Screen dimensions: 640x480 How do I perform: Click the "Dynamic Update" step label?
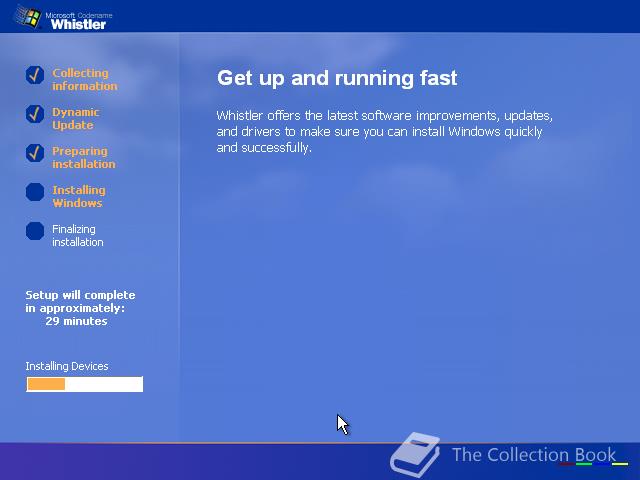[x=76, y=118]
